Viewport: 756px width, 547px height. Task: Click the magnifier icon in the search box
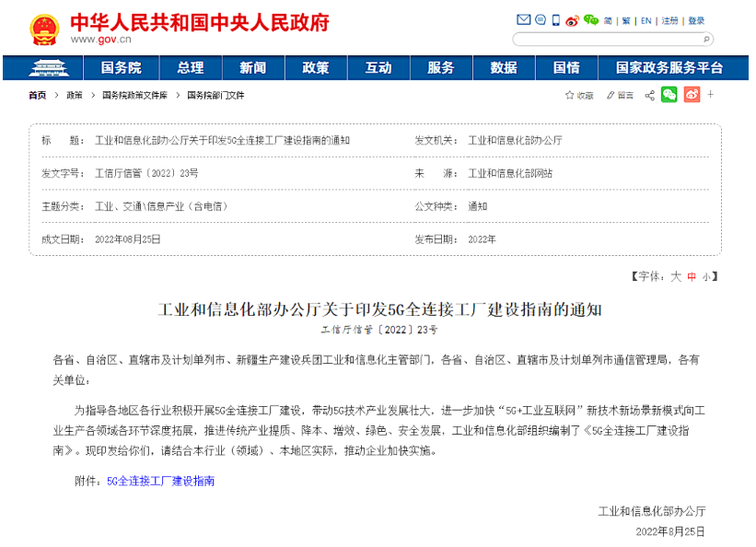click(x=707, y=39)
